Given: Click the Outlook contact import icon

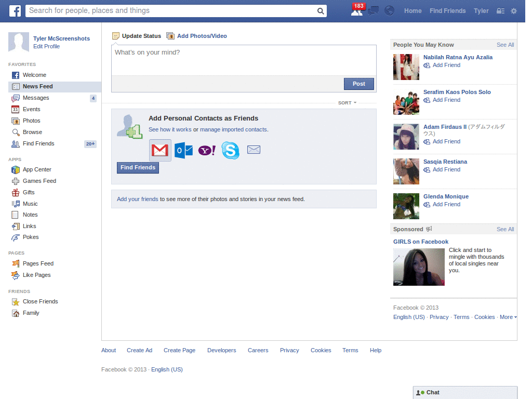Looking at the screenshot, I should (x=183, y=150).
